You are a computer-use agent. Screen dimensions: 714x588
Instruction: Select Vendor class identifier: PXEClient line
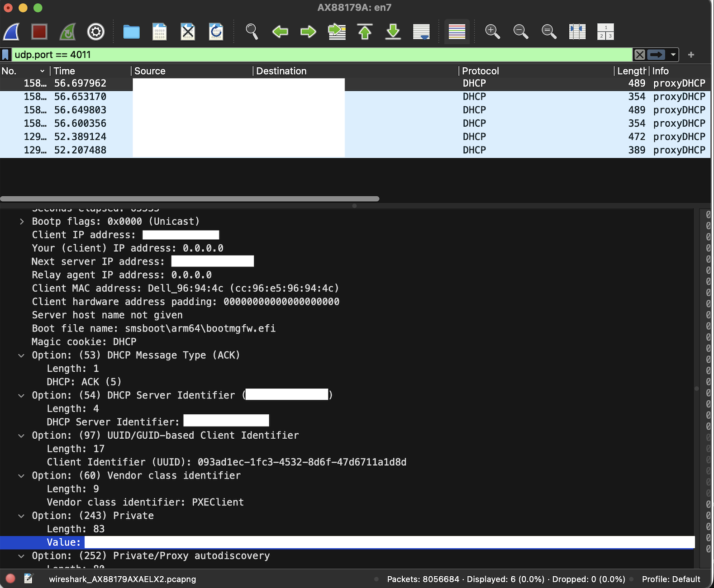click(x=145, y=503)
